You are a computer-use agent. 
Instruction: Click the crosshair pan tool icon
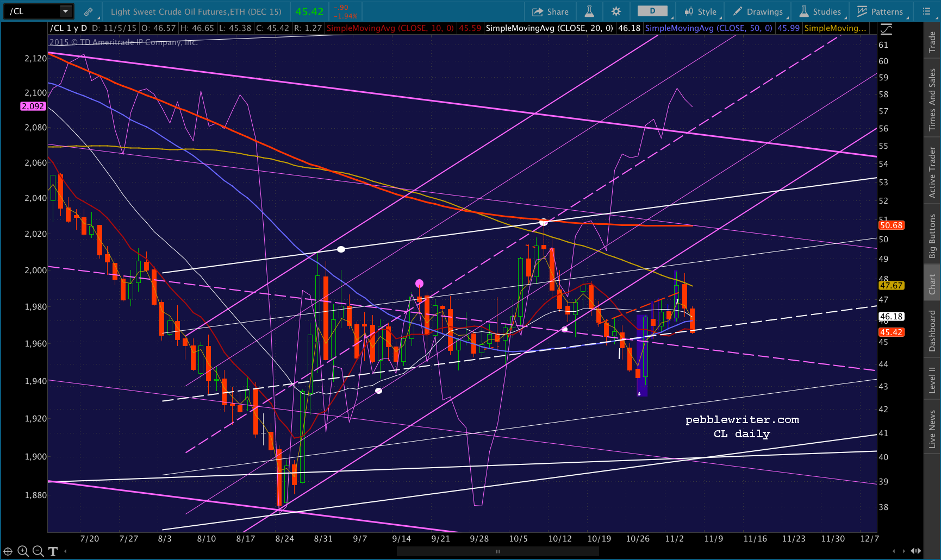click(x=8, y=551)
